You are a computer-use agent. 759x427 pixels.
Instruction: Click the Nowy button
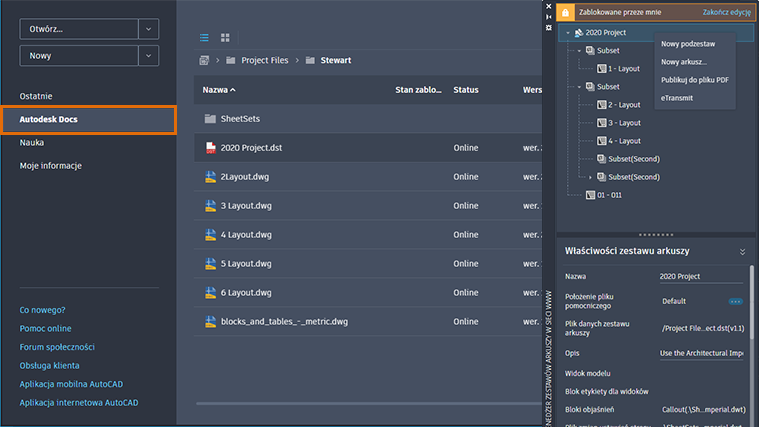tap(79, 56)
